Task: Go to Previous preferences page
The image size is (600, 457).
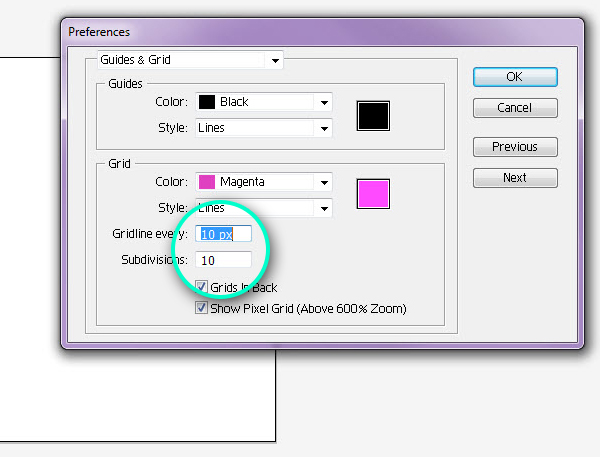Action: click(515, 147)
